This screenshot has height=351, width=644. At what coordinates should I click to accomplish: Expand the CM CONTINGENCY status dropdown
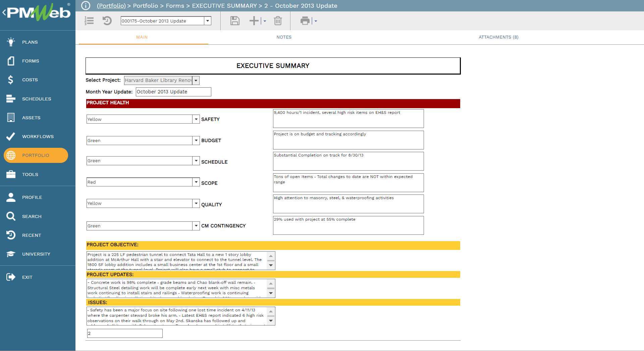(x=196, y=226)
